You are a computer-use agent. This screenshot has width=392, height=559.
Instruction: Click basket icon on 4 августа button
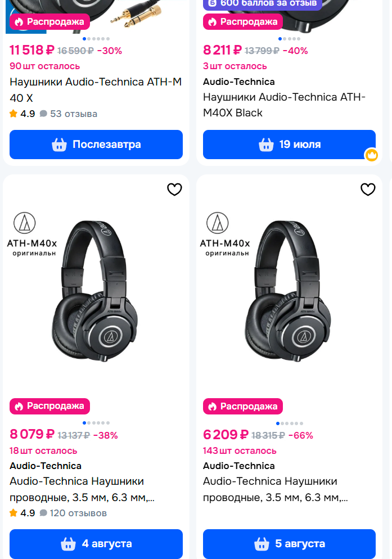coord(69,544)
